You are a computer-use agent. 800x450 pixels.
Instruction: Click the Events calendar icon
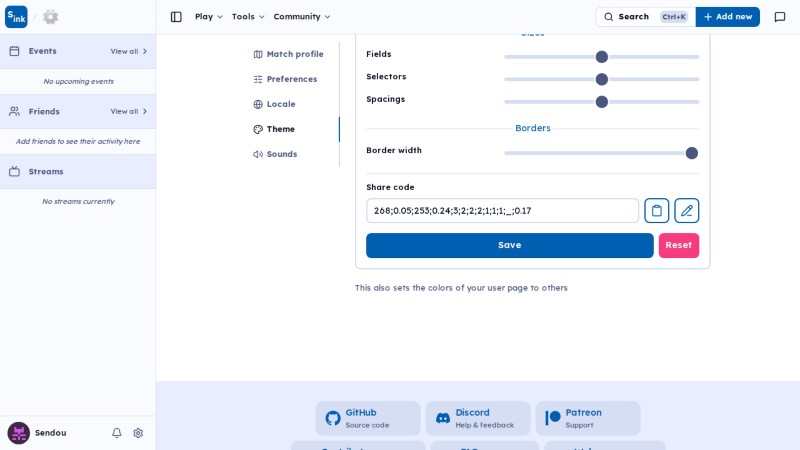tap(14, 51)
